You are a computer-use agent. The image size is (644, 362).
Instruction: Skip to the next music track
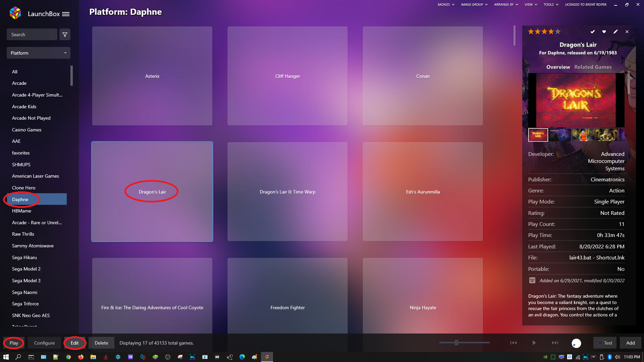point(555,343)
